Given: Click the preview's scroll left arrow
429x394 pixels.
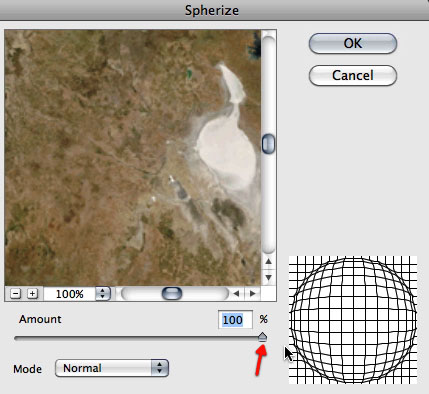Looking at the screenshot, I should point(236,294).
